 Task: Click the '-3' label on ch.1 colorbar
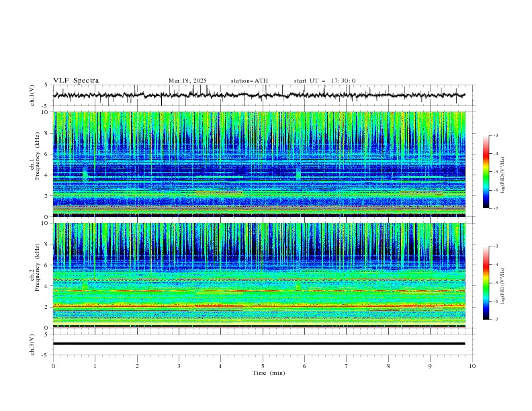click(x=496, y=135)
